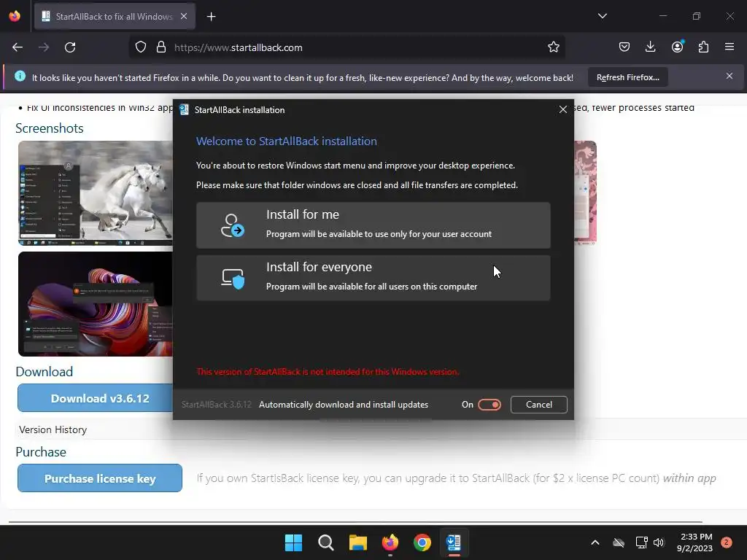Click the Download heading
The image size is (747, 560).
tap(44, 371)
